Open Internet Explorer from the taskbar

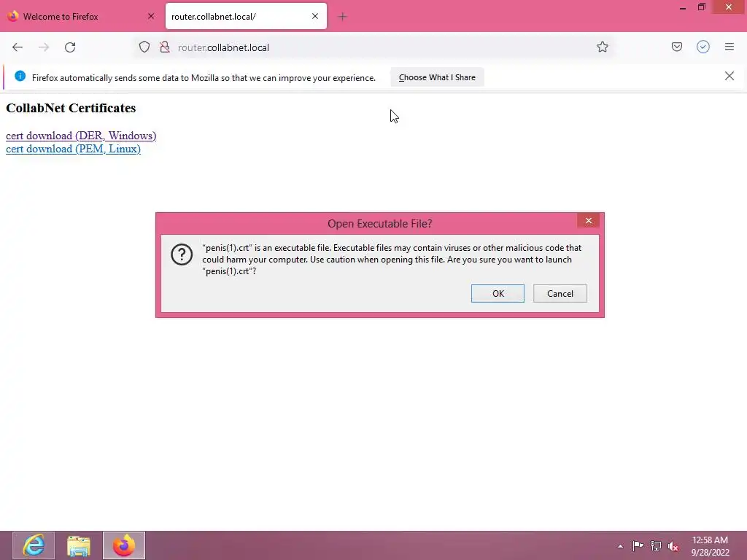[34, 545]
